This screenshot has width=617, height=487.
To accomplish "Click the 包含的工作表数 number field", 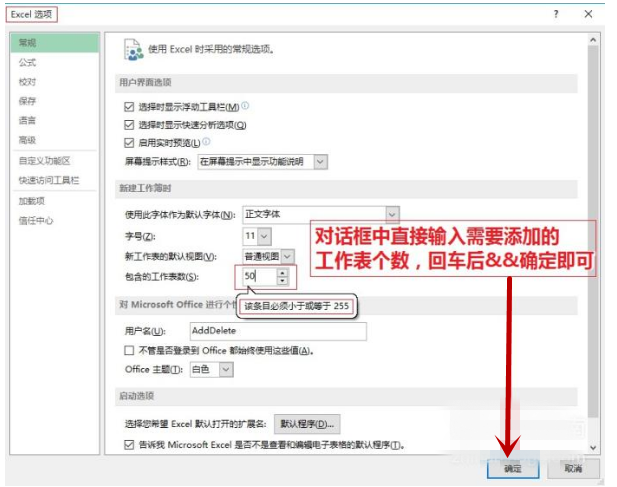I will coord(260,277).
